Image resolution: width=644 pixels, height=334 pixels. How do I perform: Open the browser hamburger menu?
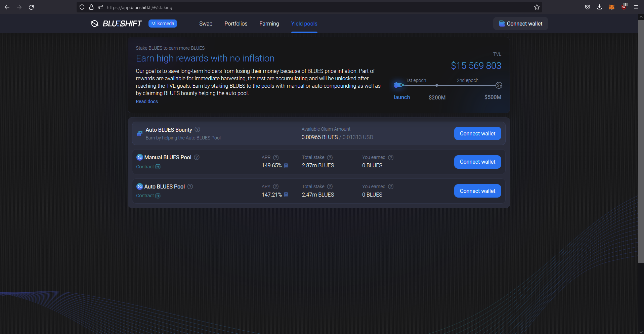point(636,7)
